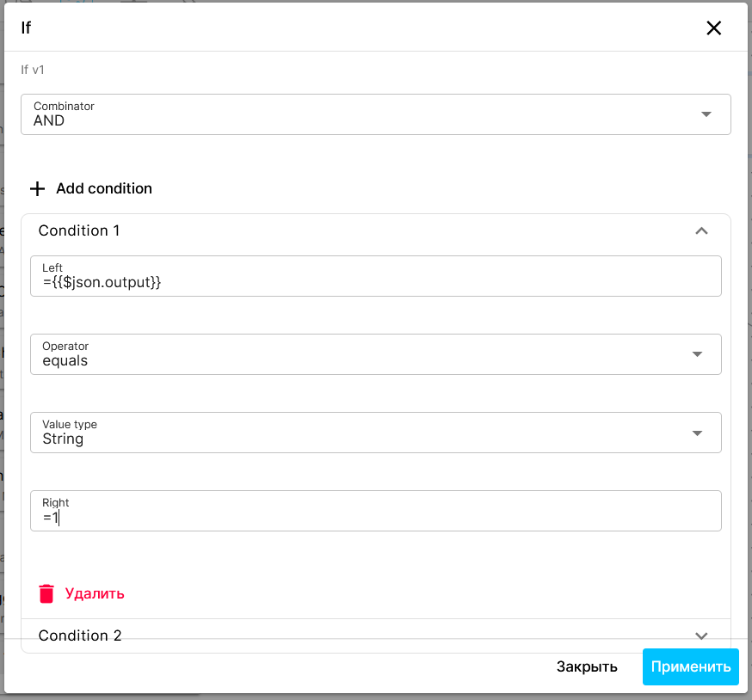This screenshot has height=700, width=752.
Task: Open the Combinator dropdown arrow
Action: (706, 114)
